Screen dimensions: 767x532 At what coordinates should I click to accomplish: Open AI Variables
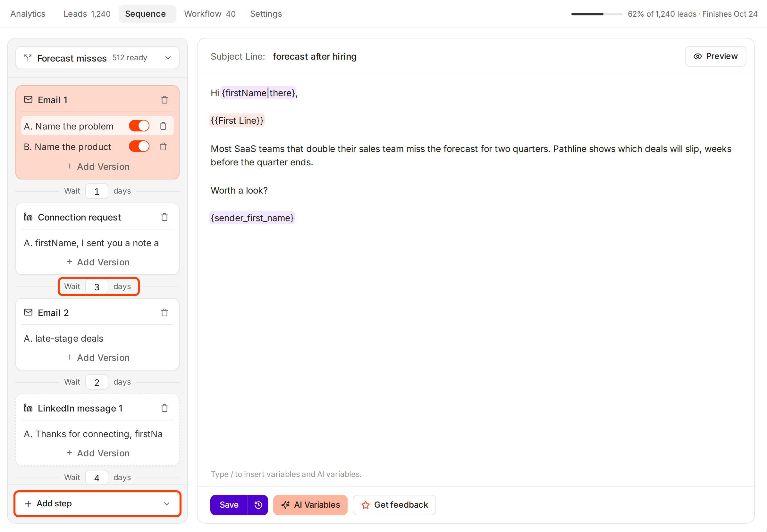(x=310, y=505)
